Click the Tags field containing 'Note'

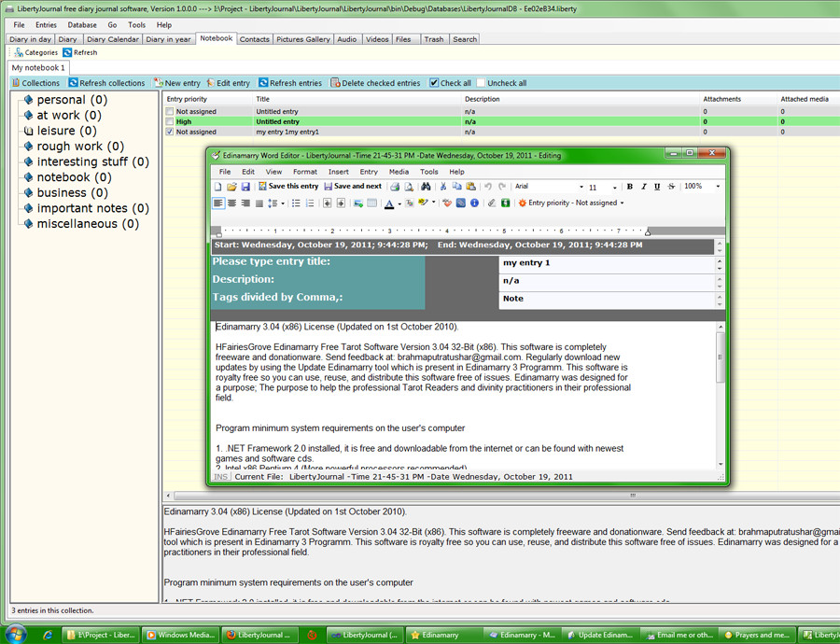pos(608,299)
